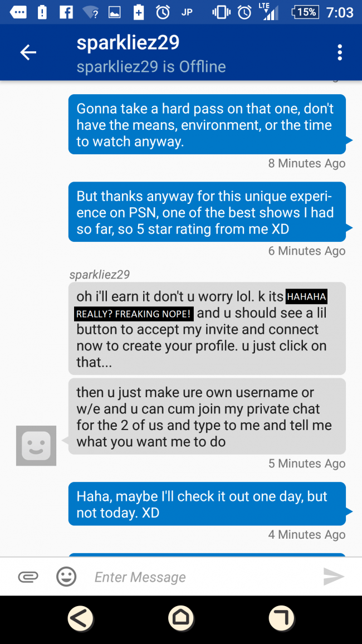Tap the battery 15% status indicator
This screenshot has height=644, width=362.
coord(305,12)
